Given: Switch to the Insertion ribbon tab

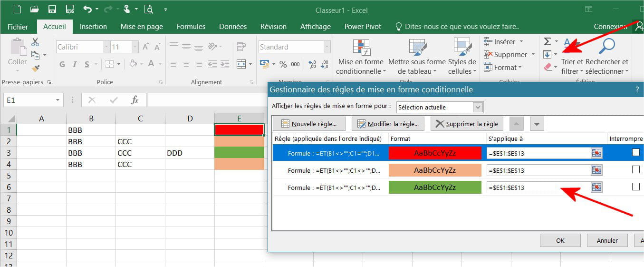Looking at the screenshot, I should coord(93,27).
